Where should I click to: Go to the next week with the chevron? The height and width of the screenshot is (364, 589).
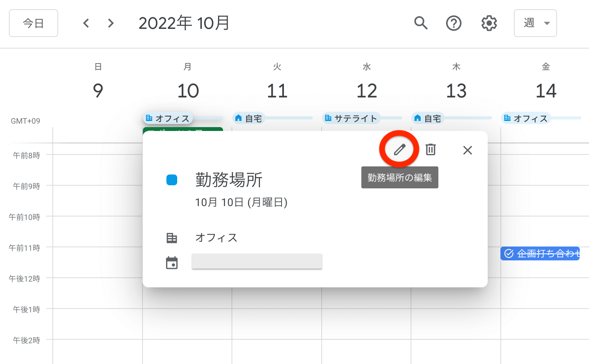(111, 23)
